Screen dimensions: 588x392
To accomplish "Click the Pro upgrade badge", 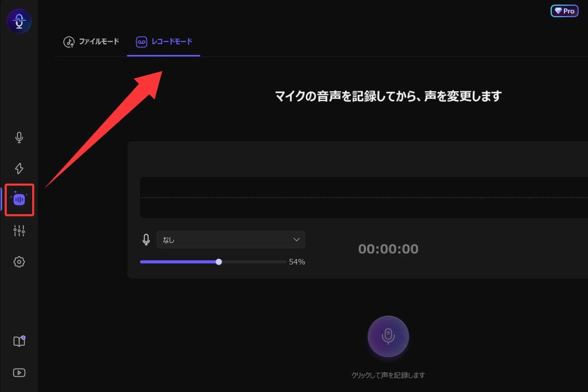I will click(564, 11).
